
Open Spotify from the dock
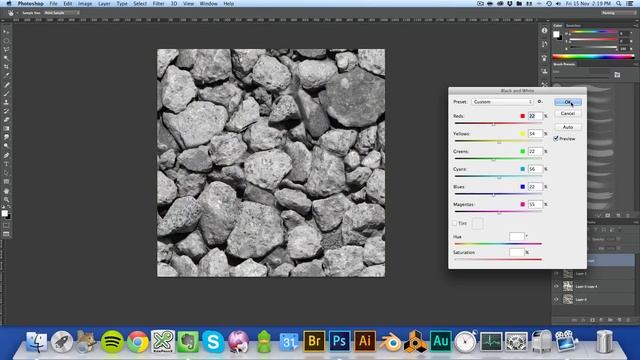[112, 342]
